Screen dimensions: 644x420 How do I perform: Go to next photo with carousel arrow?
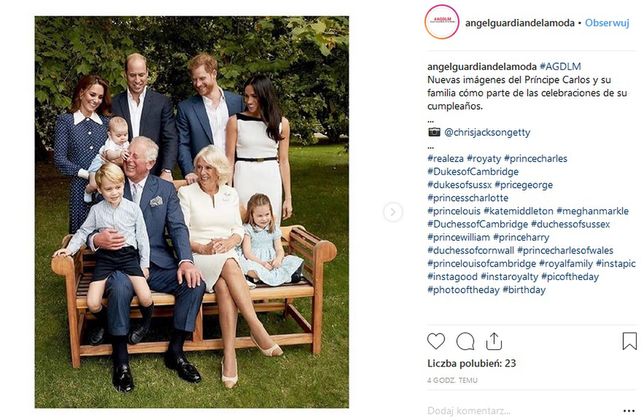tap(393, 212)
